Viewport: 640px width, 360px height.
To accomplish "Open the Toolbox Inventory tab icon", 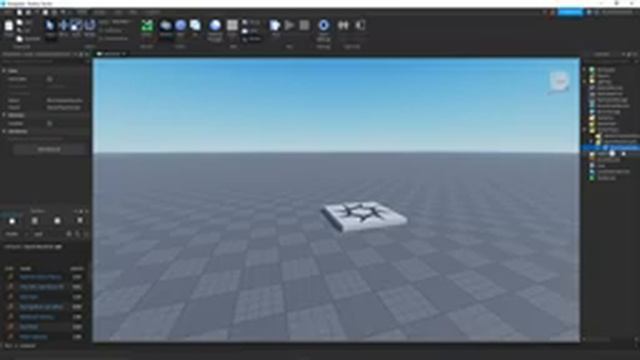I will (x=35, y=221).
